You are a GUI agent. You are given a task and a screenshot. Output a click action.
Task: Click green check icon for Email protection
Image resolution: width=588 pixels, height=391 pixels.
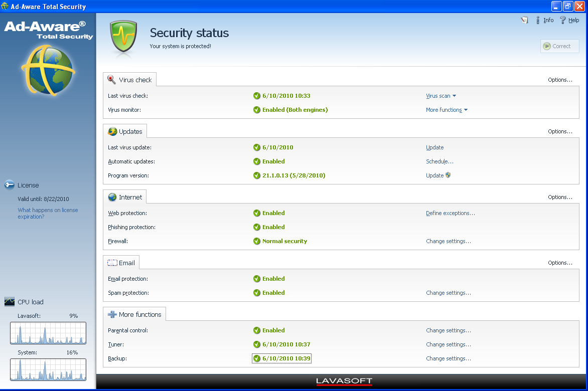[257, 279]
